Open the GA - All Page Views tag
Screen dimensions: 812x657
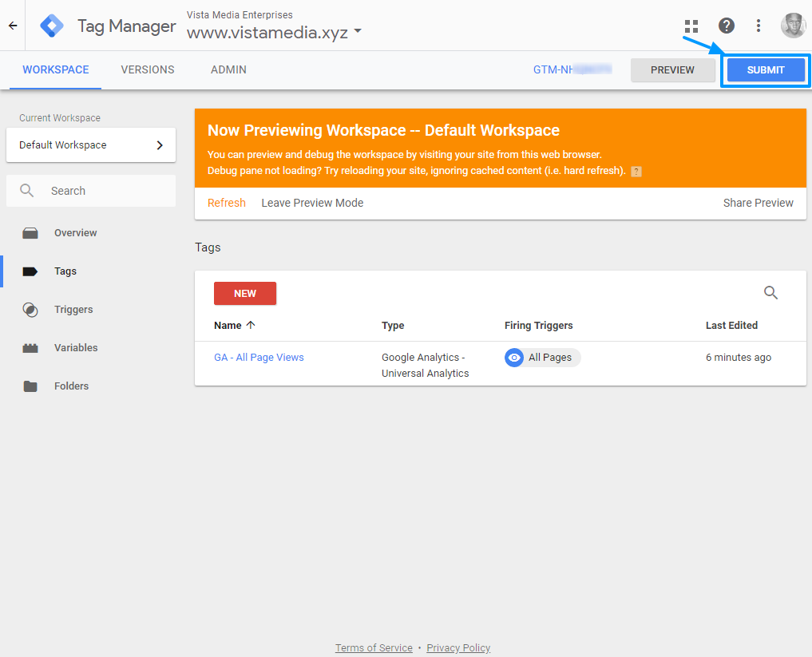259,358
